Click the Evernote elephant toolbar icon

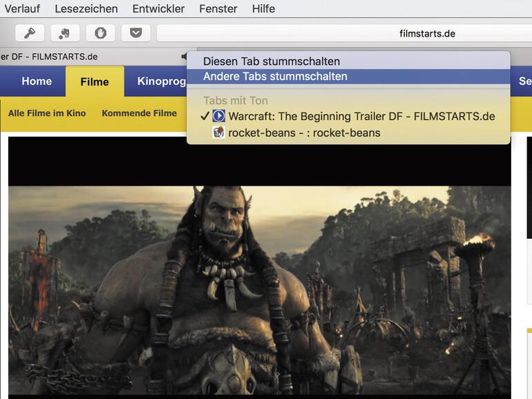point(65,33)
